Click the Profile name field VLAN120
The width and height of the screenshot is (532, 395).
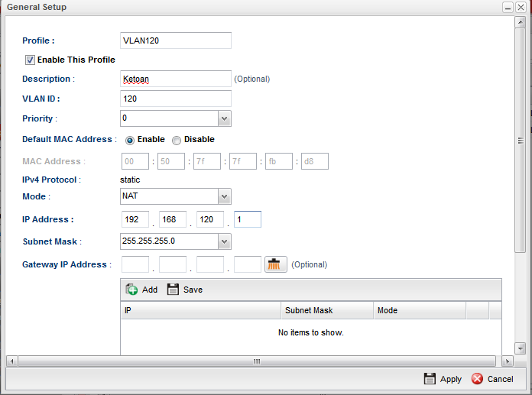click(x=176, y=40)
